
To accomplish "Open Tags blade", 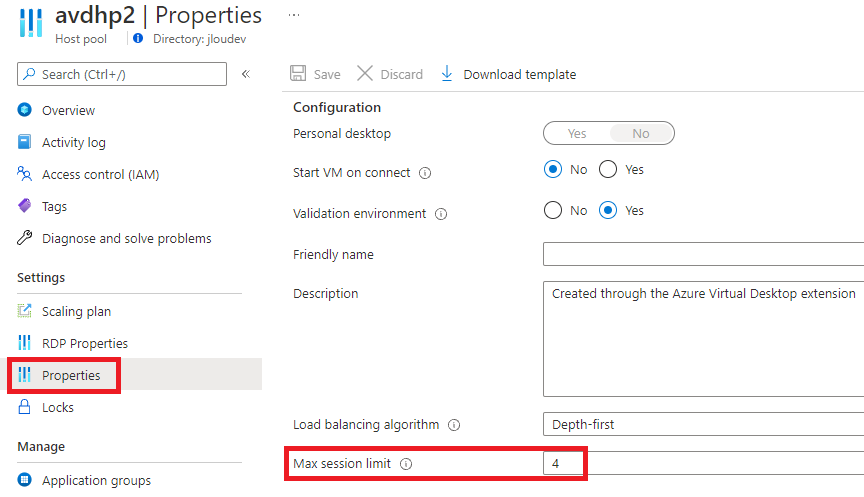I will [54, 206].
